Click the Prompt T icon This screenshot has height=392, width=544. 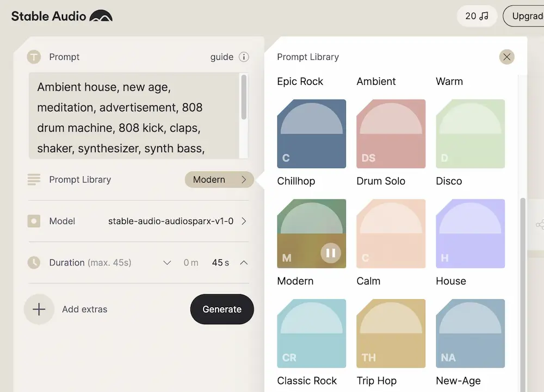34,57
